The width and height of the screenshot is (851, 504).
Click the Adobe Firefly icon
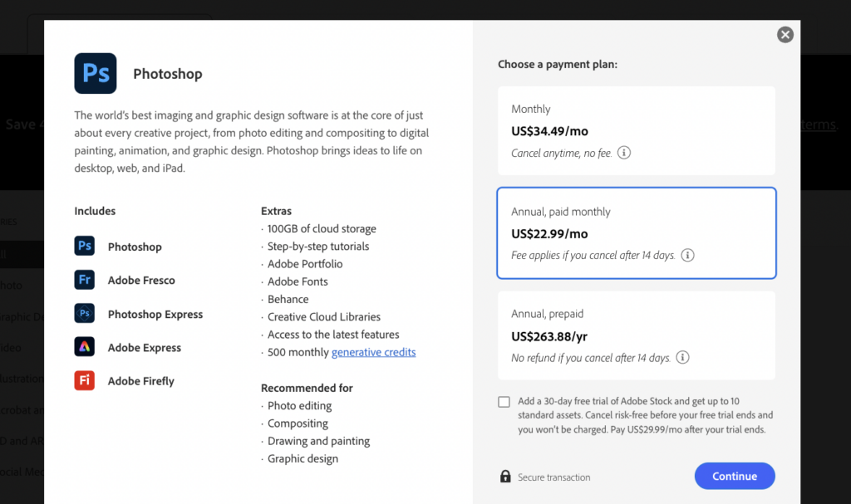84,380
